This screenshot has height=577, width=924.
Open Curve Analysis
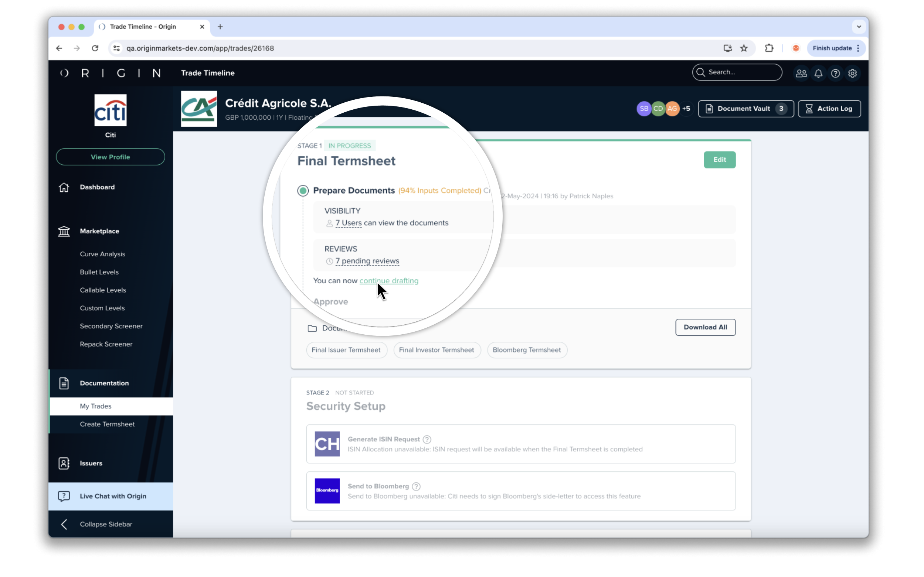102,254
